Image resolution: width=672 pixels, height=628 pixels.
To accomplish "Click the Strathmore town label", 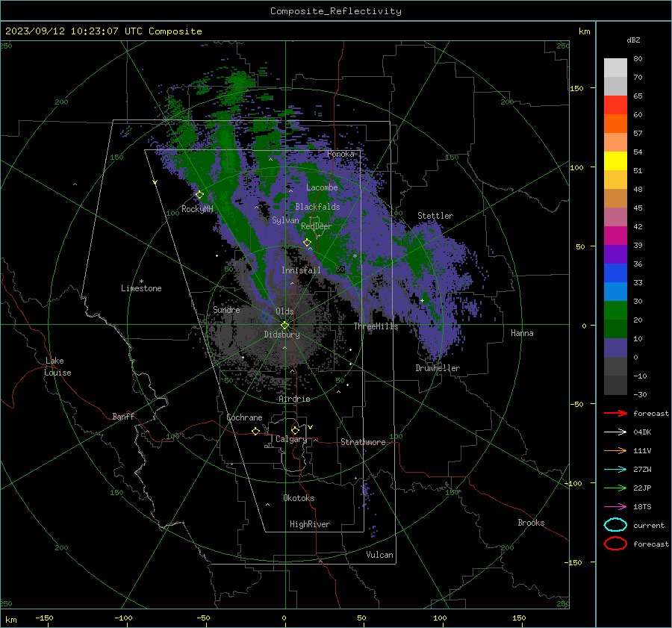I will (x=363, y=442).
